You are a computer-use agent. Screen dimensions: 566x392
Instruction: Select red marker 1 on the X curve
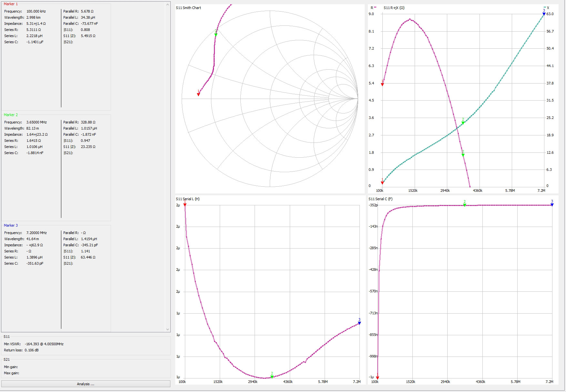pos(382,183)
